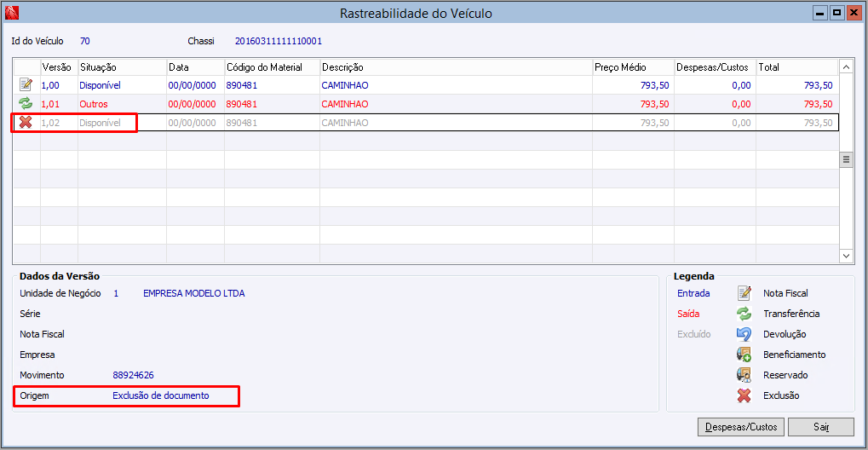Minimize the Rastreabilidade do Veículo window
Viewport: 868px width, 450px height.
822,12
